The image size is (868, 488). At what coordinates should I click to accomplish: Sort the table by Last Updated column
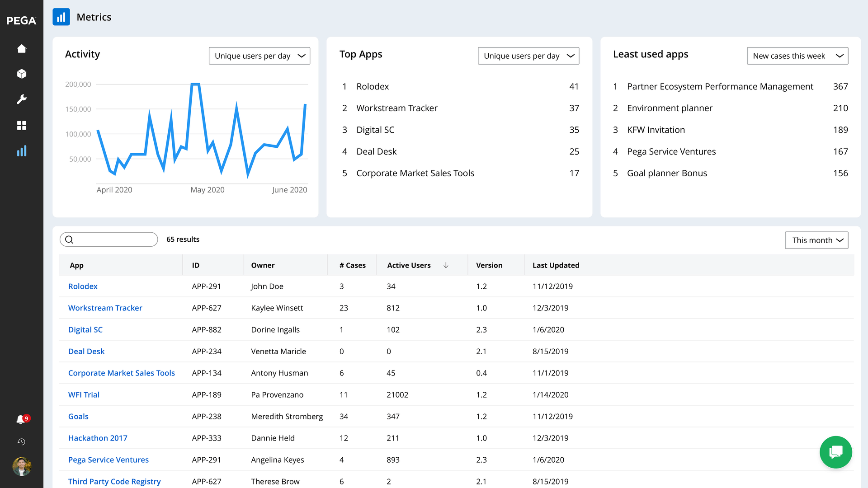coord(556,265)
